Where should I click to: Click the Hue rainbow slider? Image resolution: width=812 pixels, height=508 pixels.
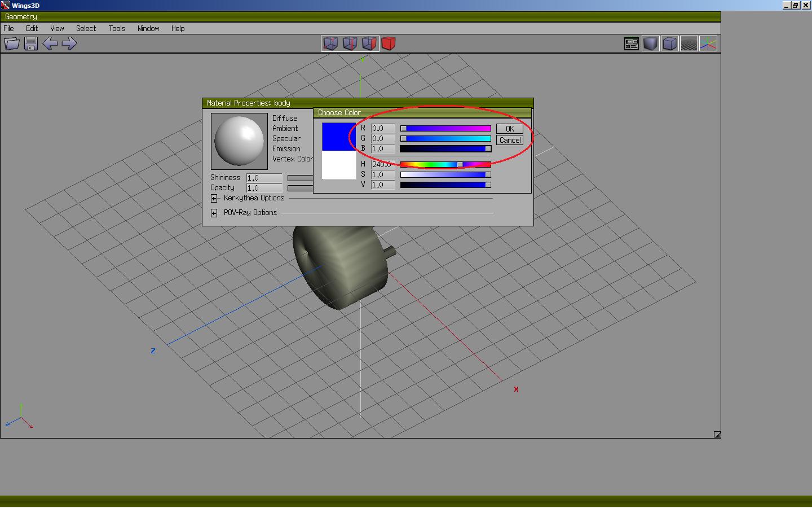[x=445, y=164]
